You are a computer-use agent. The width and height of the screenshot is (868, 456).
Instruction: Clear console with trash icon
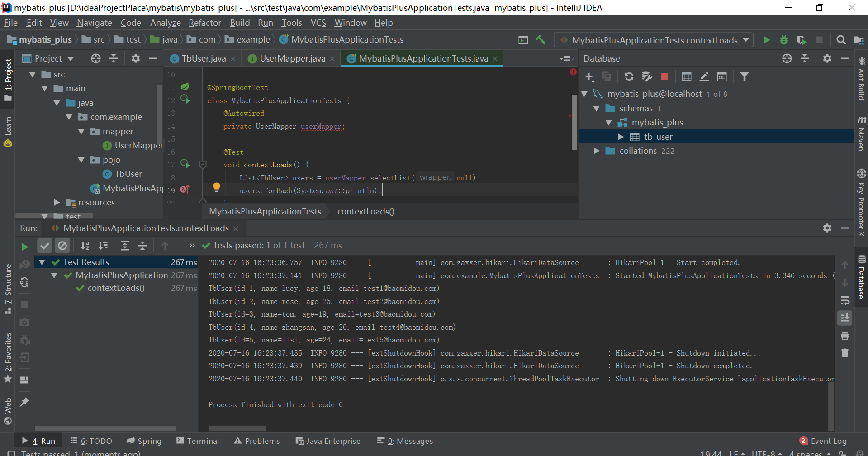pyautogui.click(x=844, y=353)
